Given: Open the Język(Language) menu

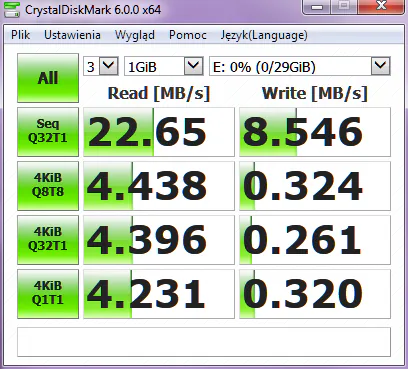Looking at the screenshot, I should tap(264, 35).
